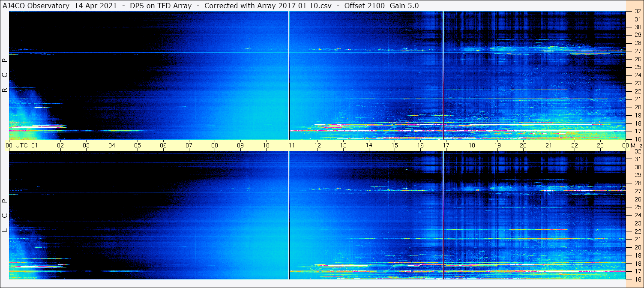Click the 21 MHz label in RCP panel
The width and height of the screenshot is (644, 288).
point(638,99)
